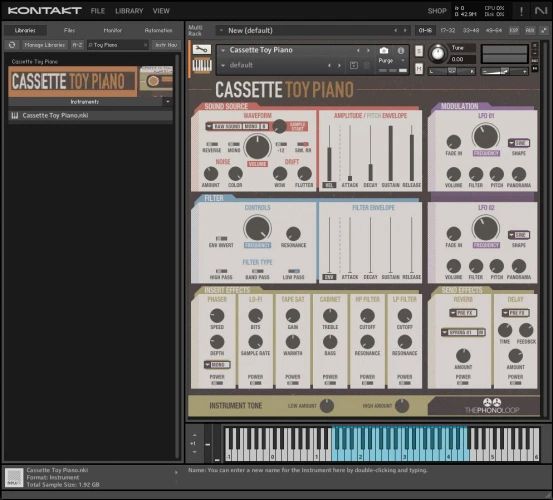
Task: Open the Delay Pre FX dropdown
Action: pos(515,313)
